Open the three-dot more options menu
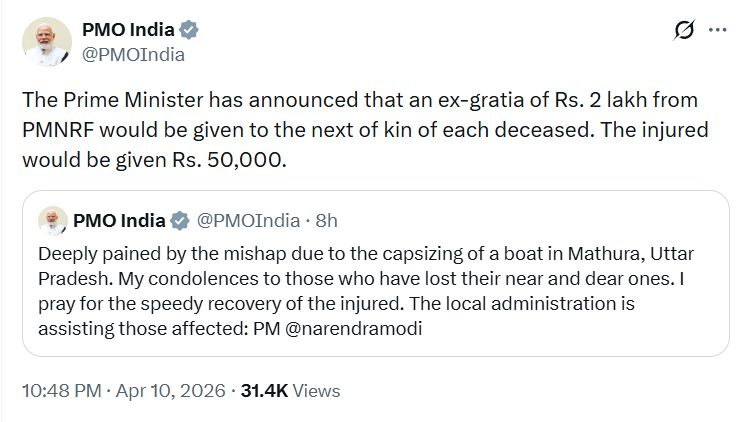This screenshot has height=422, width=749. [717, 31]
